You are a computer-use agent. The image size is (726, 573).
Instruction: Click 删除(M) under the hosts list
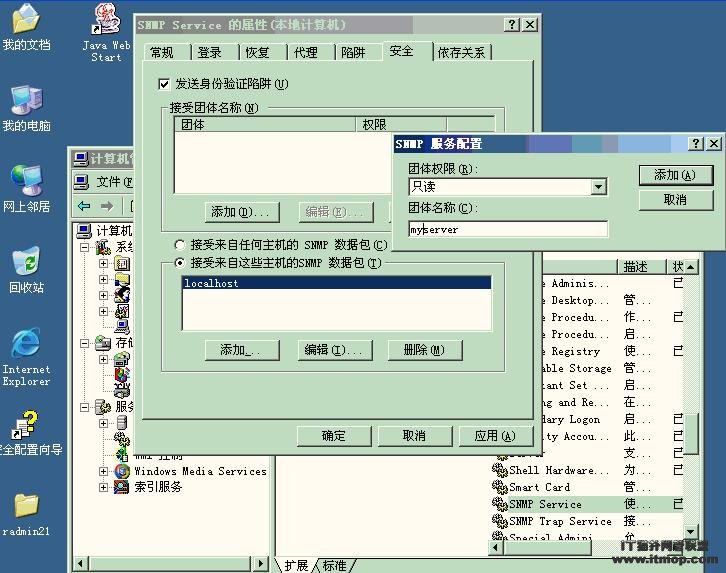[x=425, y=350]
